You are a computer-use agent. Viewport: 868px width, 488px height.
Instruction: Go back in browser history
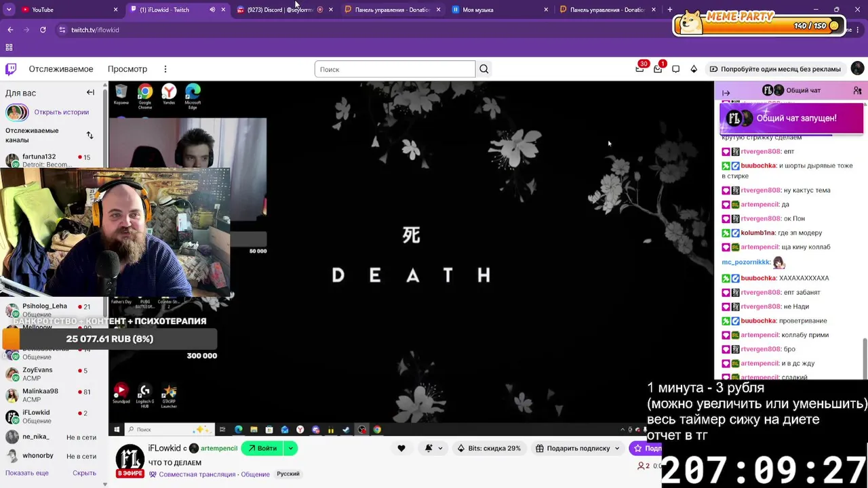(x=10, y=30)
